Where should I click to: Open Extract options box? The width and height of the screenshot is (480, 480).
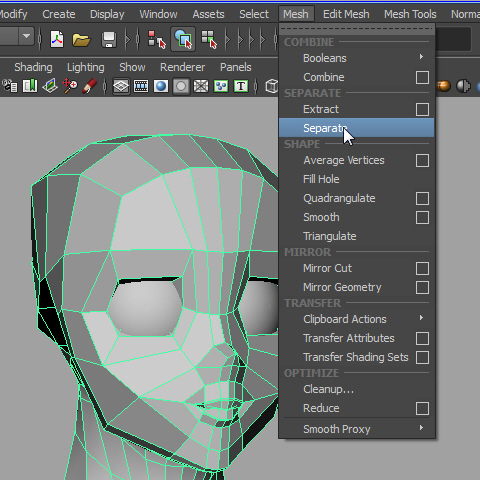coord(422,109)
